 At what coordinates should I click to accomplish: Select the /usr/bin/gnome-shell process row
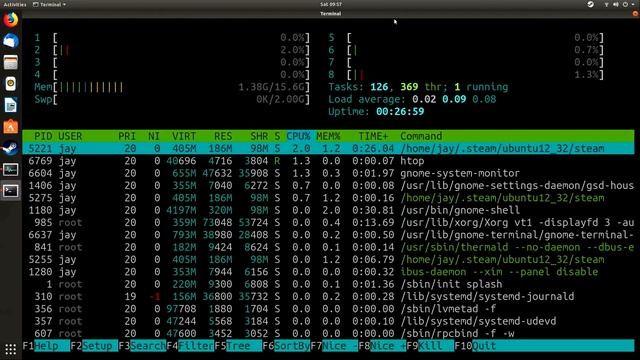pyautogui.click(x=328, y=210)
